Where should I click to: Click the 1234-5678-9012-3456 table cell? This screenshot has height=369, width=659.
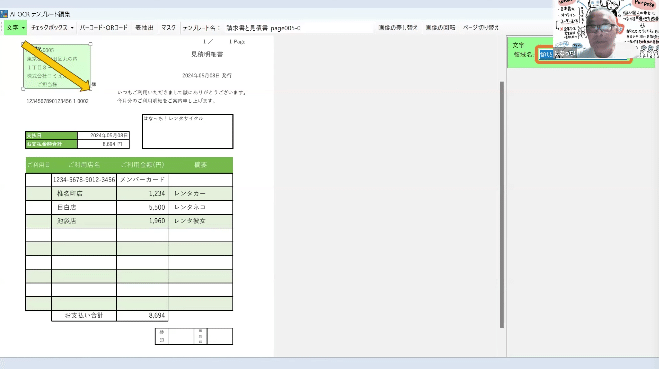[x=84, y=179]
